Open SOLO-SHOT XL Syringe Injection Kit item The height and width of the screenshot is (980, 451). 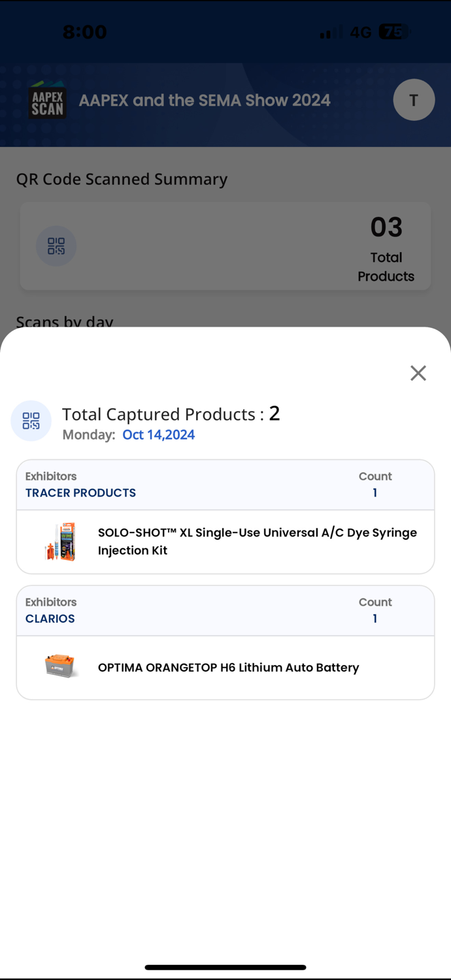point(258,542)
